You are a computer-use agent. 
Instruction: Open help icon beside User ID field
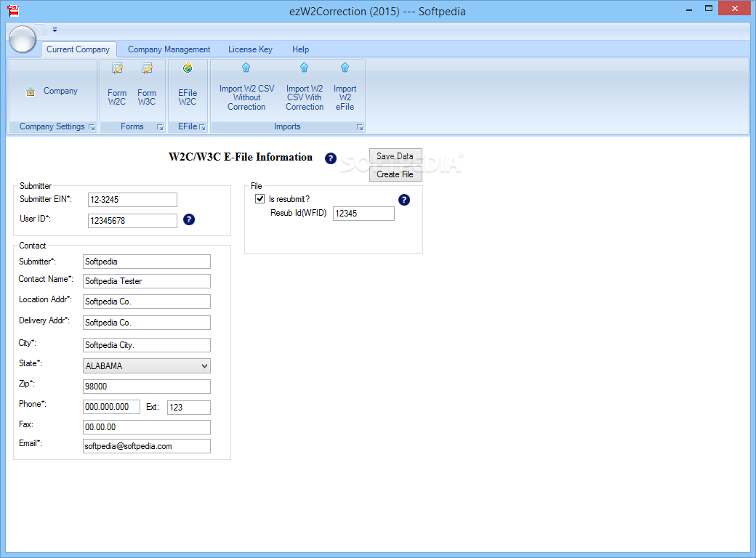(x=189, y=219)
